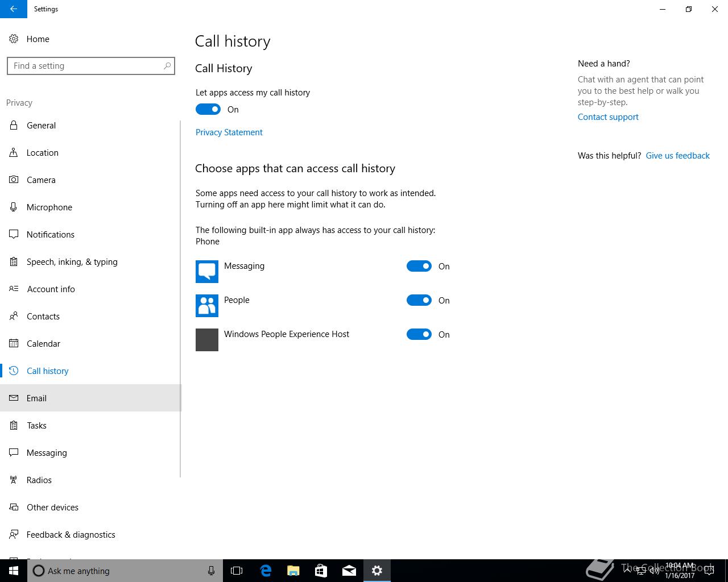Select the Speech, inking, & typing icon
This screenshot has height=582, width=728.
pos(14,261)
